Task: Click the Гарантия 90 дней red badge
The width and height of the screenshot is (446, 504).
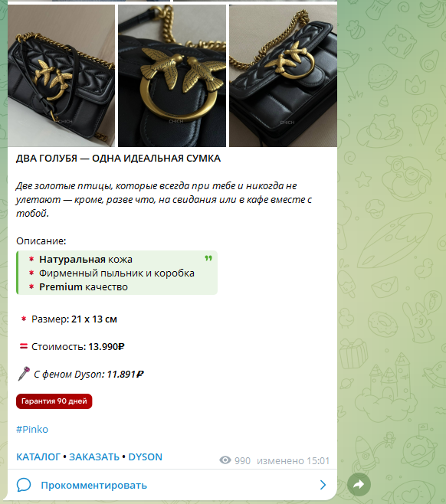Action: [54, 401]
